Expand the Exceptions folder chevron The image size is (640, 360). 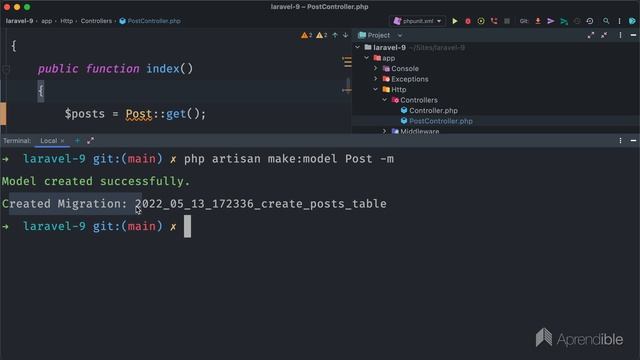pyautogui.click(x=376, y=79)
